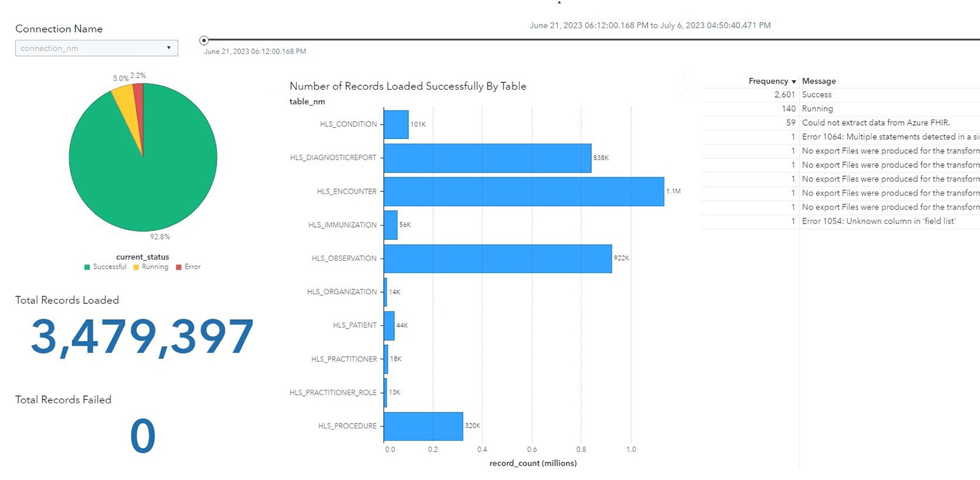The height and width of the screenshot is (480, 980).
Task: Click the Frequency sort descending arrow
Action: click(x=794, y=82)
